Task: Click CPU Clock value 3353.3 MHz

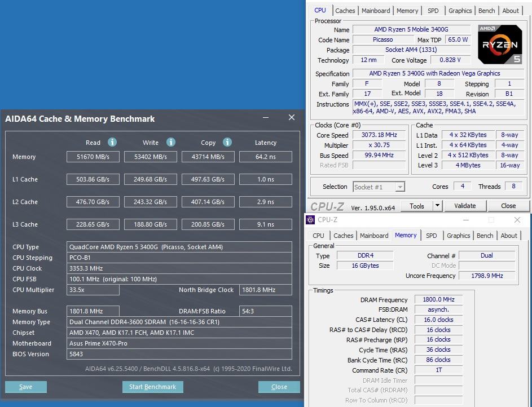Action: tap(179, 268)
